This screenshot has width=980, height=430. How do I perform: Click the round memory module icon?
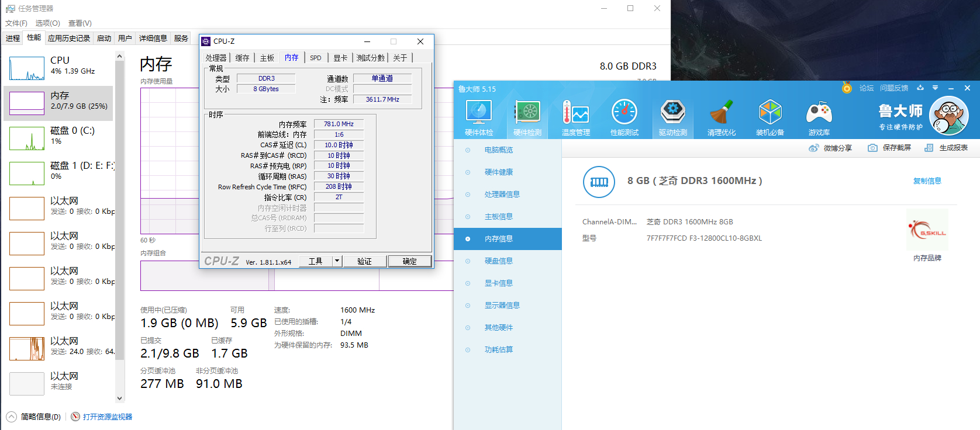pos(599,182)
